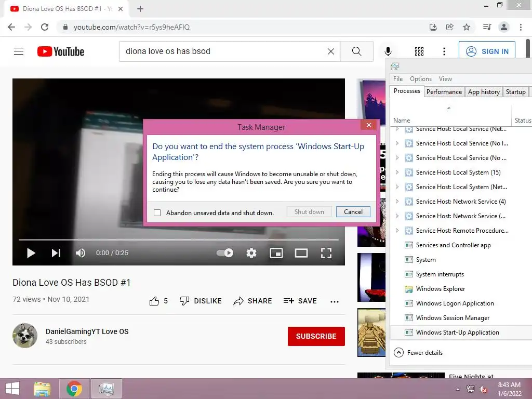Click the video progress bar
The width and height of the screenshot is (532, 399).
[x=179, y=240]
